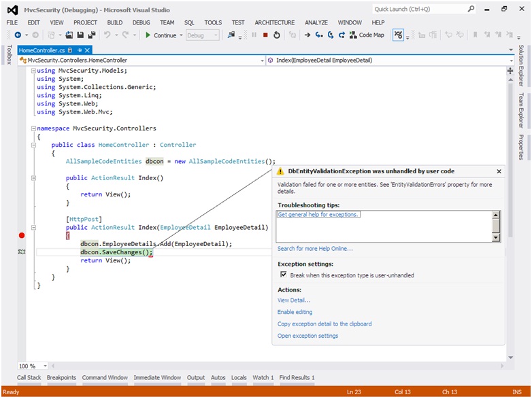This screenshot has width=532, height=399.
Task: Open the DEBUG menu
Action: (141, 22)
